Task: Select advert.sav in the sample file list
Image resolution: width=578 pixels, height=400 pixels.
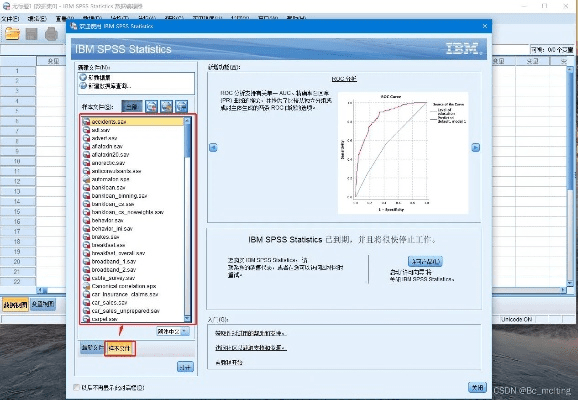Action: (133, 138)
